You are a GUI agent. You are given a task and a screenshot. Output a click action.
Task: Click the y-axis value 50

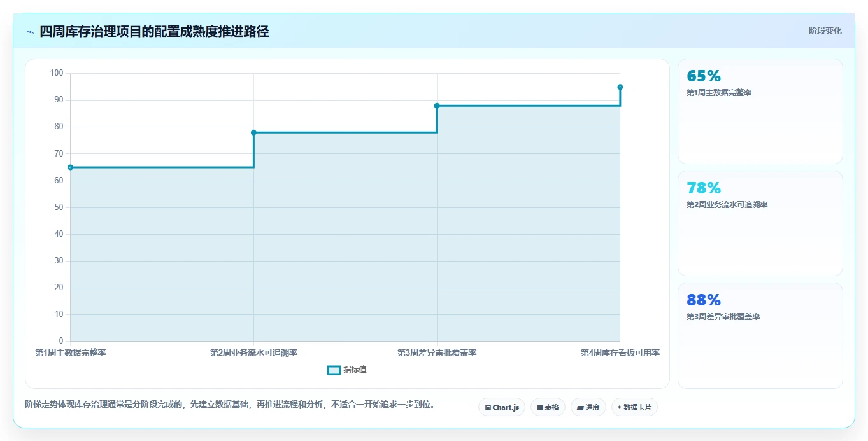[x=59, y=207]
